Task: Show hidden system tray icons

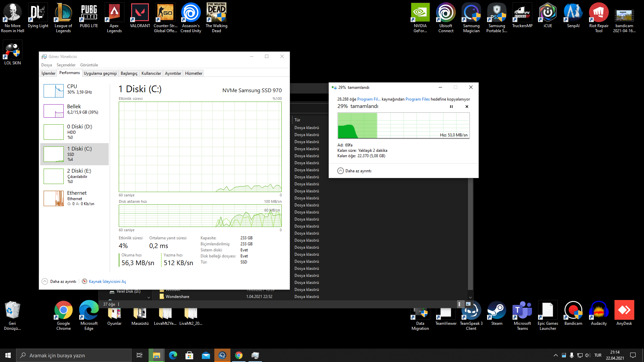Action: (x=555, y=355)
